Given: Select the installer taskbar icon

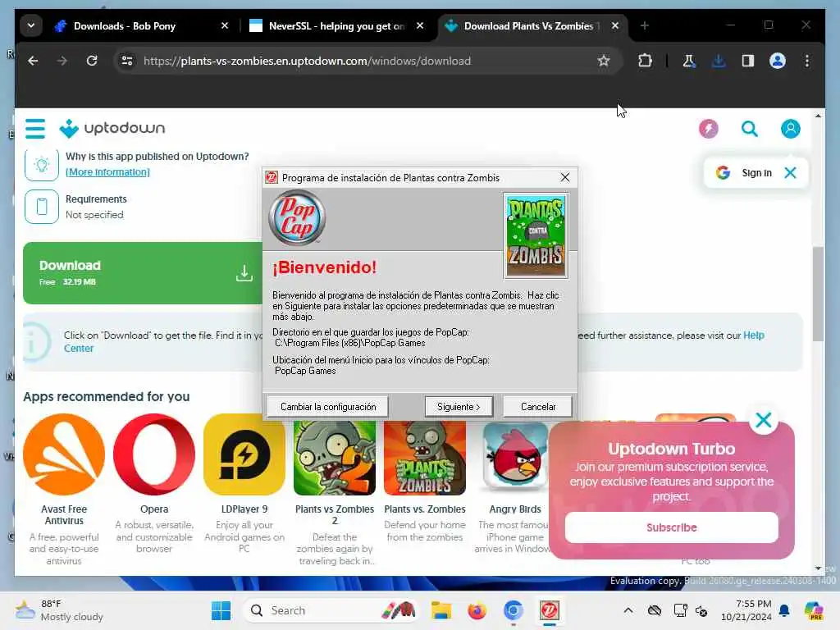Looking at the screenshot, I should [x=549, y=610].
